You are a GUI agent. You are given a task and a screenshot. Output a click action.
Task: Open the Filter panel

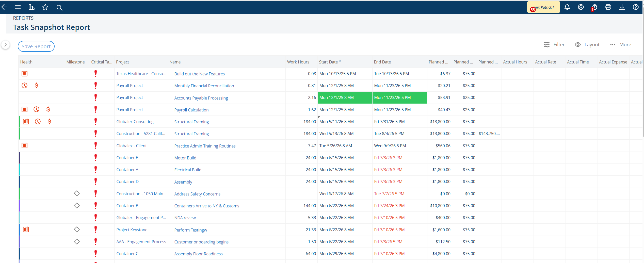coord(554,44)
